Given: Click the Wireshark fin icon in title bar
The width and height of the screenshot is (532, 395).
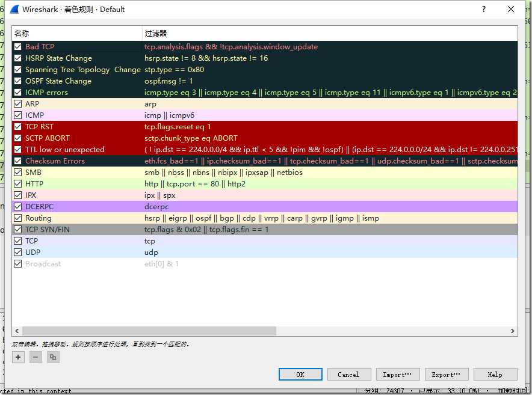Looking at the screenshot, I should (x=14, y=9).
